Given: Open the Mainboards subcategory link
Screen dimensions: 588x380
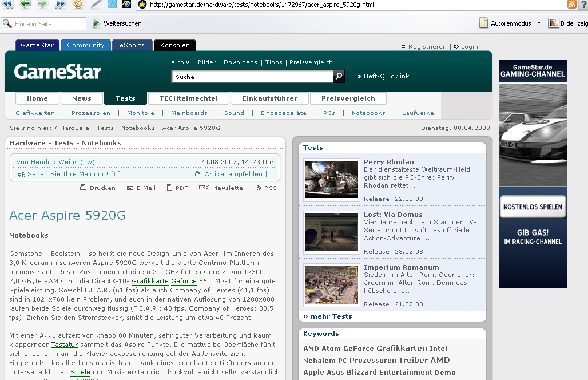Looking at the screenshot, I should (189, 113).
